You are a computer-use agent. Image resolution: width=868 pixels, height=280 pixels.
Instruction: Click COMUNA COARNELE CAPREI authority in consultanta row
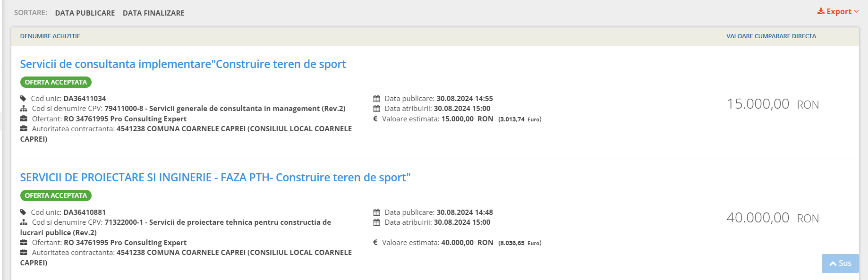[x=186, y=134]
